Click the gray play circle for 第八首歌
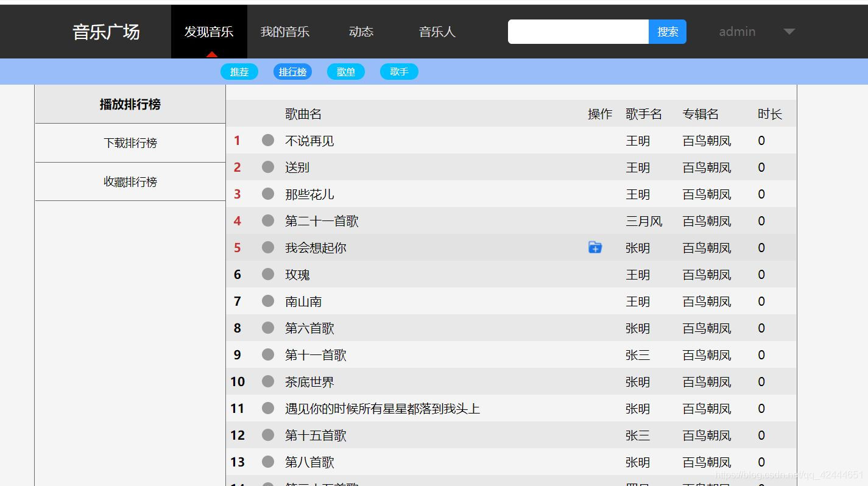This screenshot has width=868, height=486. tap(268, 462)
